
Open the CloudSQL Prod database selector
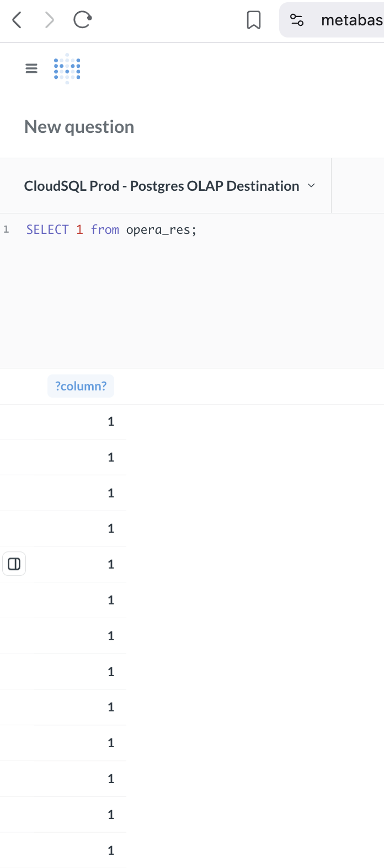162,186
